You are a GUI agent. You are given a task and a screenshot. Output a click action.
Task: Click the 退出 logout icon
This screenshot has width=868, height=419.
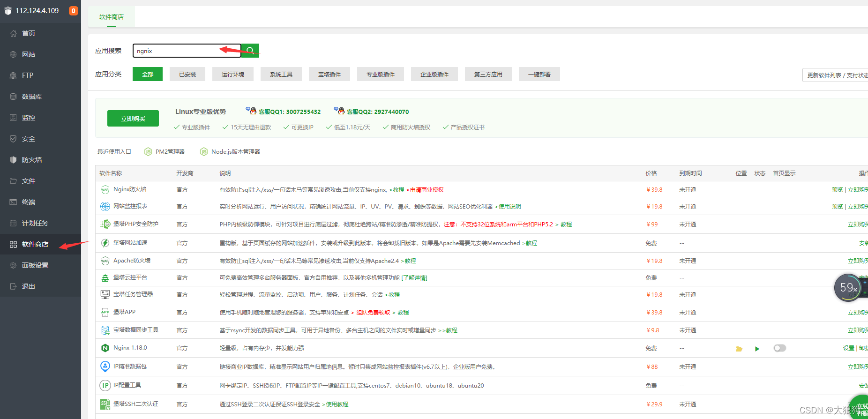click(x=13, y=286)
